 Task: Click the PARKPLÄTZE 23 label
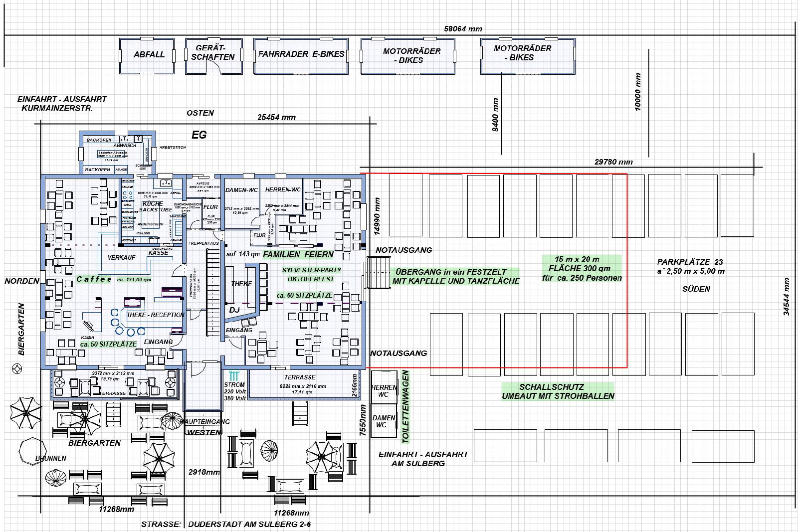(x=690, y=262)
